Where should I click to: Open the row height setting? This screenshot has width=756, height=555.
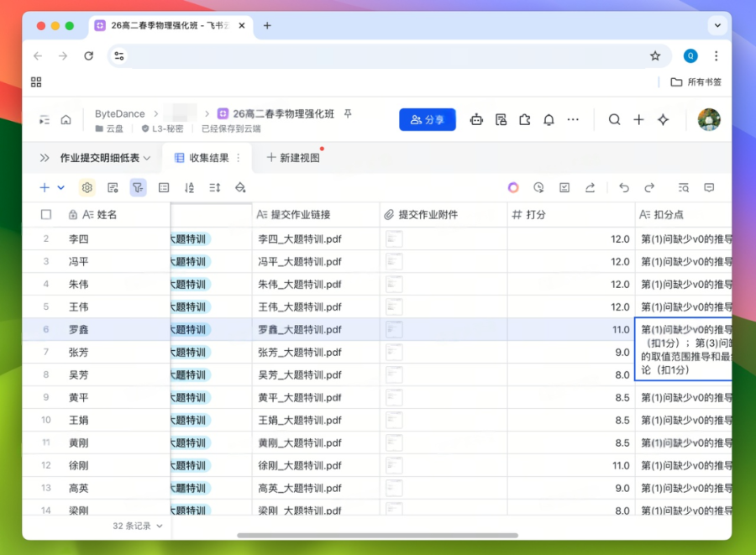pos(215,188)
